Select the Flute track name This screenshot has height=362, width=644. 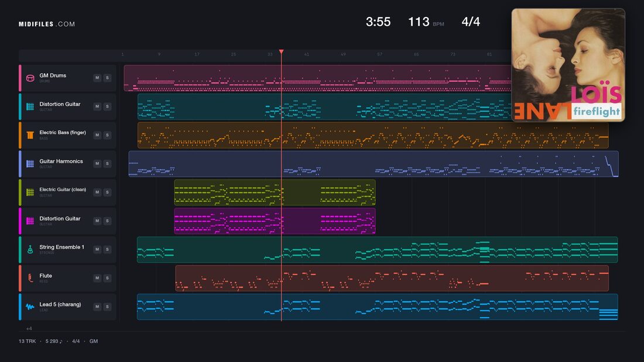pos(46,276)
